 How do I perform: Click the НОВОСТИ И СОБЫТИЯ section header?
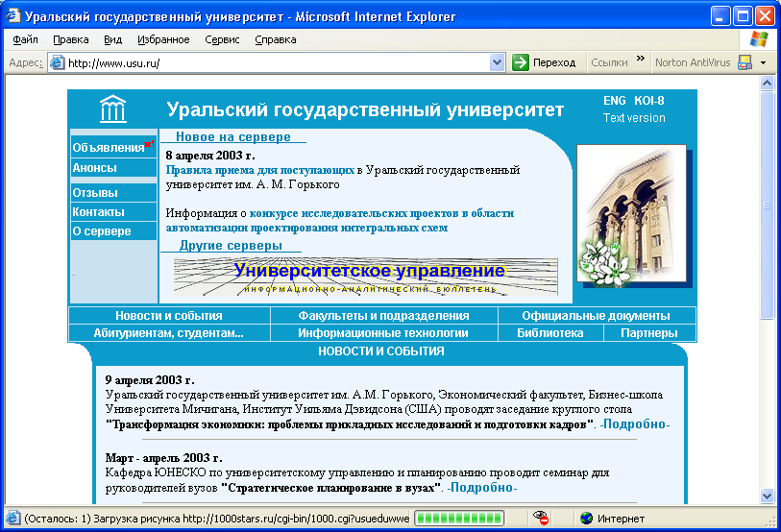click(x=381, y=351)
